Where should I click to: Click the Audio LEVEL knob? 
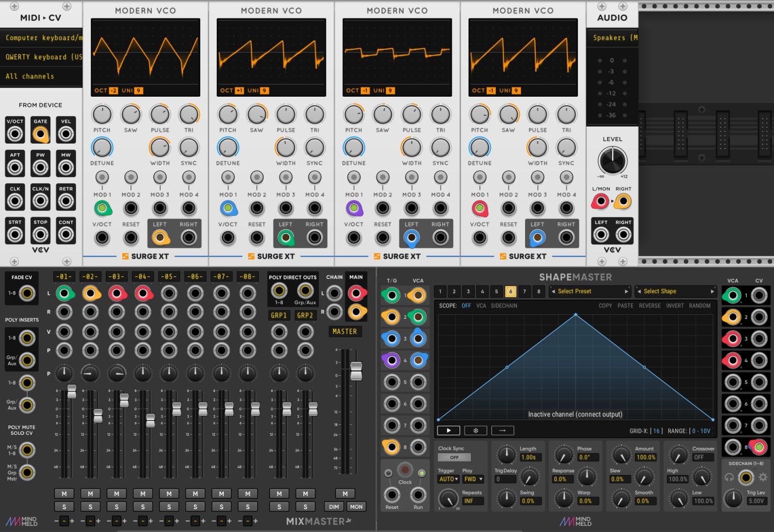click(612, 160)
